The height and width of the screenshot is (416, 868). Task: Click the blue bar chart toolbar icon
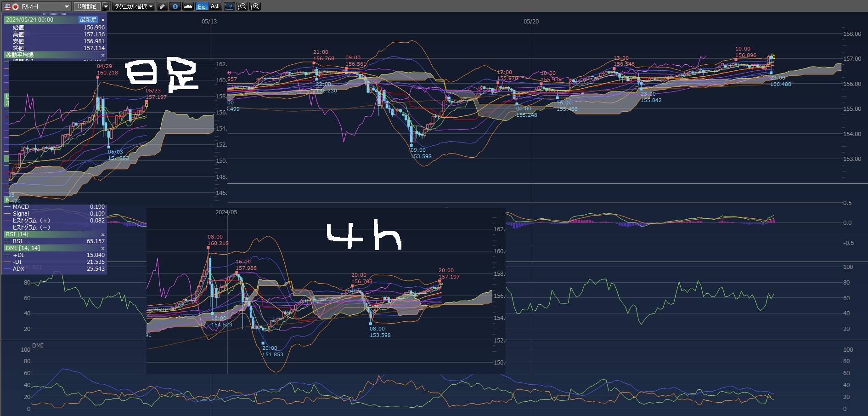point(229,6)
